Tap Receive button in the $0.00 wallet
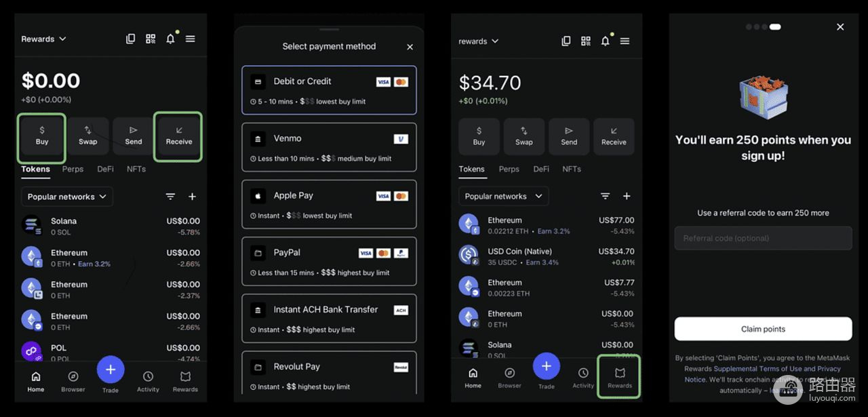The height and width of the screenshot is (417, 868). [x=179, y=136]
